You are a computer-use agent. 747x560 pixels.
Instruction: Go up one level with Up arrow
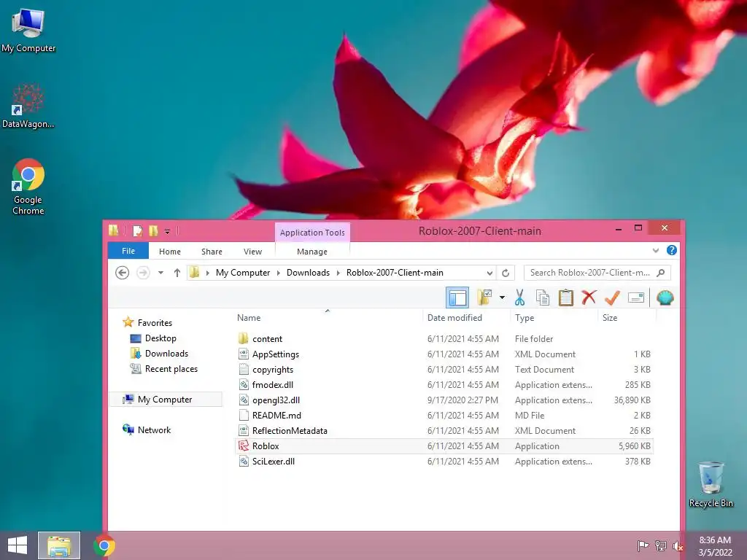point(177,273)
